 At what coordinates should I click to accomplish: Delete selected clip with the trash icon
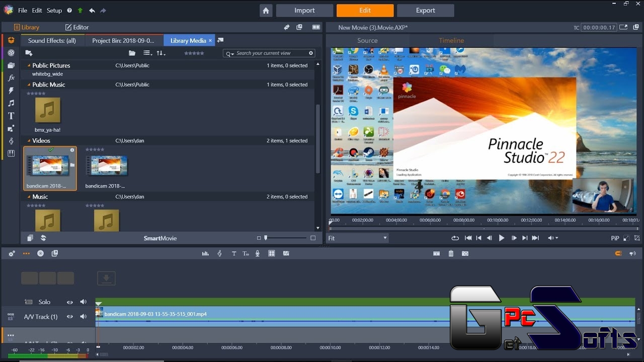[x=451, y=254]
